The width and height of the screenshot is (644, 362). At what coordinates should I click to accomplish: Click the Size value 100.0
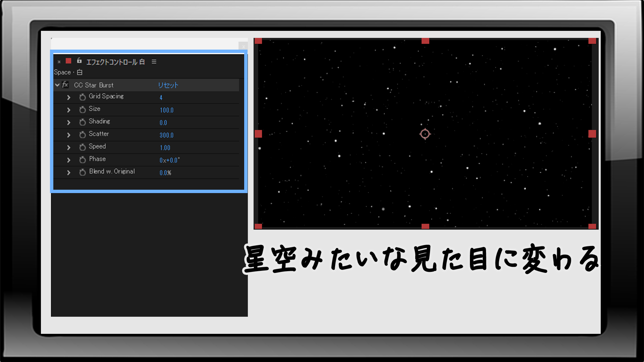(167, 110)
